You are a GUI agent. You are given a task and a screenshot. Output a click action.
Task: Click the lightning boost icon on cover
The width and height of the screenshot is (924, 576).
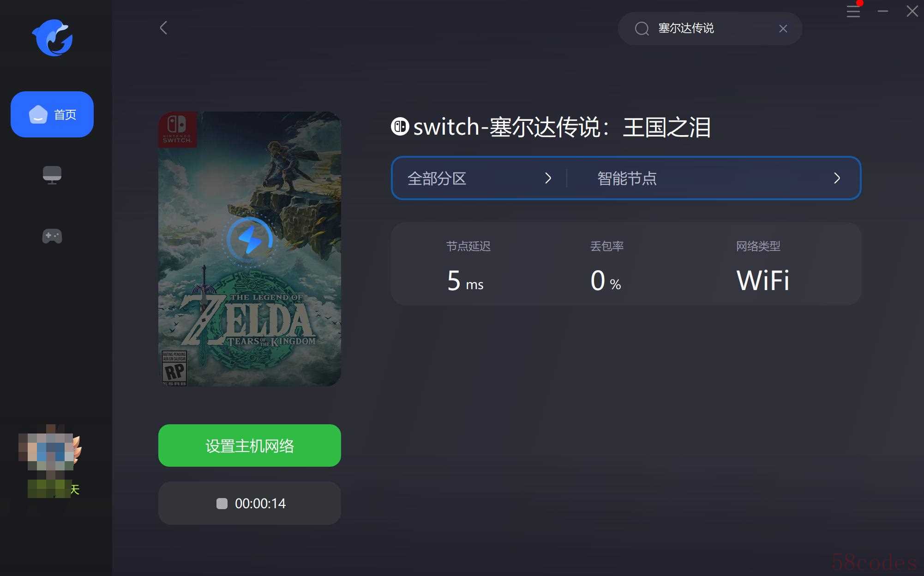click(250, 240)
